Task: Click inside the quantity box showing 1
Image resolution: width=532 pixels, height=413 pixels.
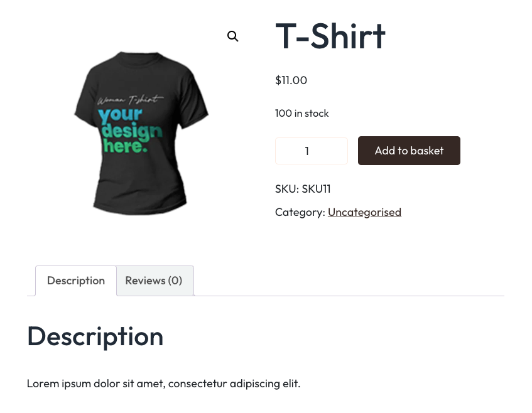Action: [x=311, y=151]
